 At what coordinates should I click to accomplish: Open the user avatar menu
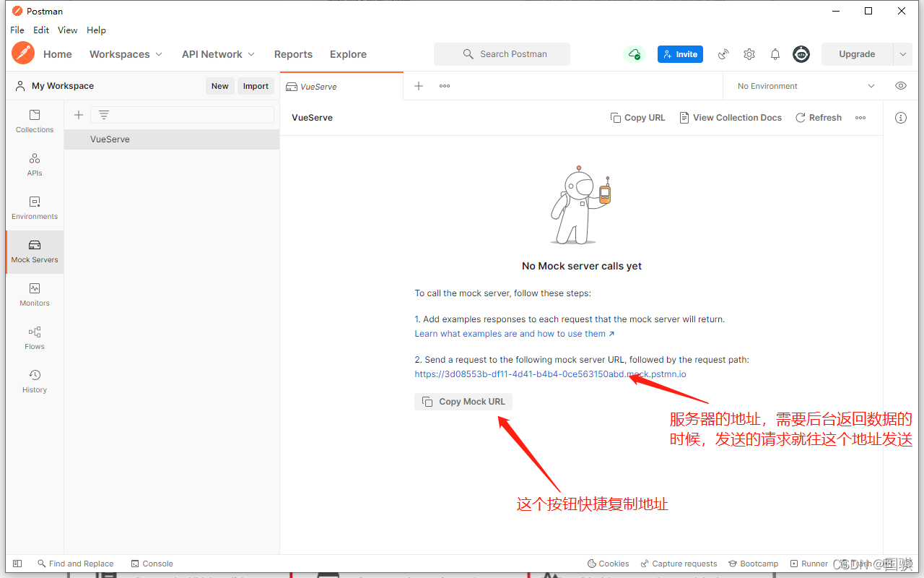(801, 54)
